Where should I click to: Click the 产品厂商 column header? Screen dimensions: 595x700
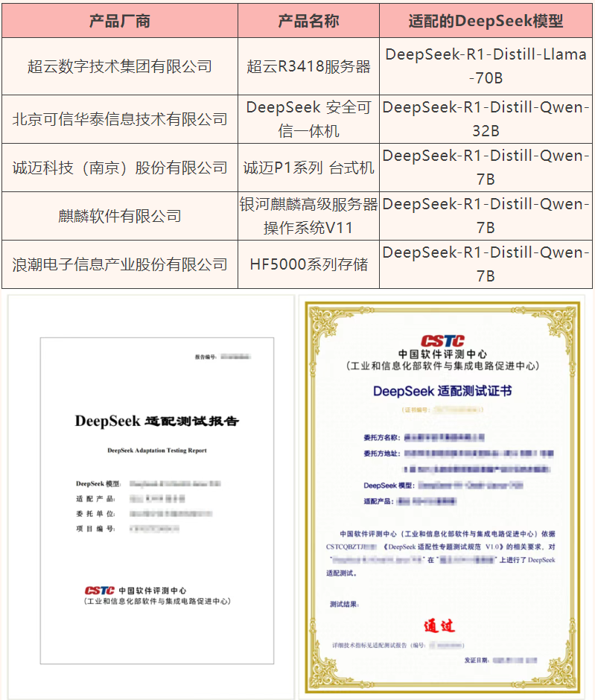120,21
